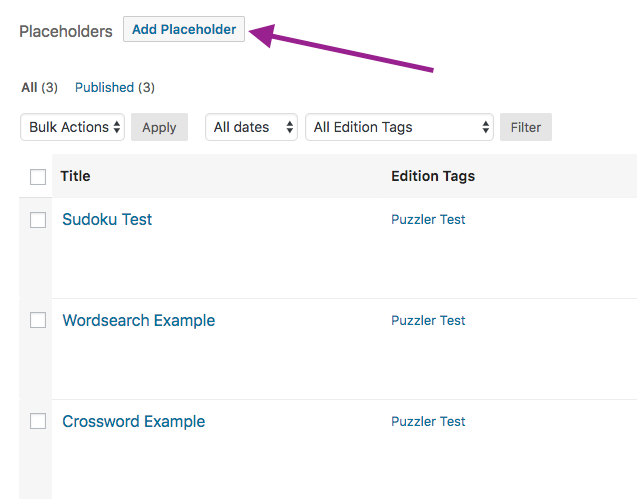Click Puzzler Test tag in Sudoku row
This screenshot has width=637, height=499.
coord(428,219)
